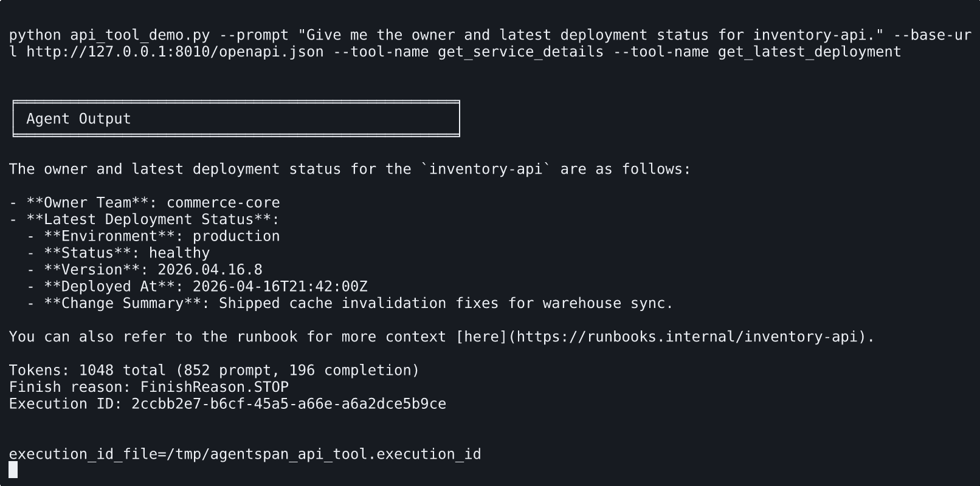The height and width of the screenshot is (486, 980).
Task: Click the http://127.0.0.1:8010/openapi.json URL
Action: click(x=175, y=52)
